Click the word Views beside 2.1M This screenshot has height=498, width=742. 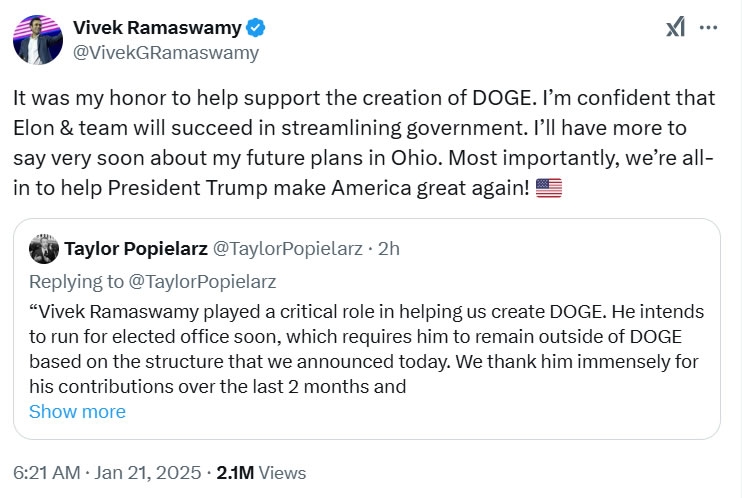[283, 472]
